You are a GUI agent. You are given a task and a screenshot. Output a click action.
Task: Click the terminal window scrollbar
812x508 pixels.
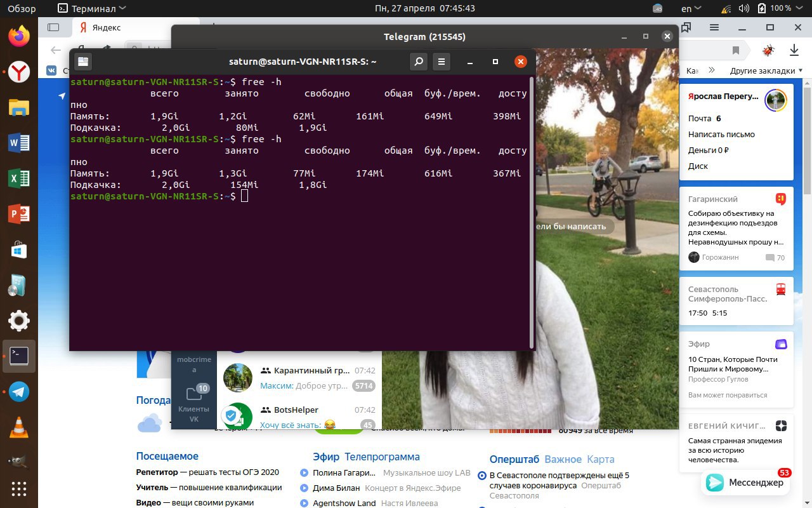(x=532, y=213)
